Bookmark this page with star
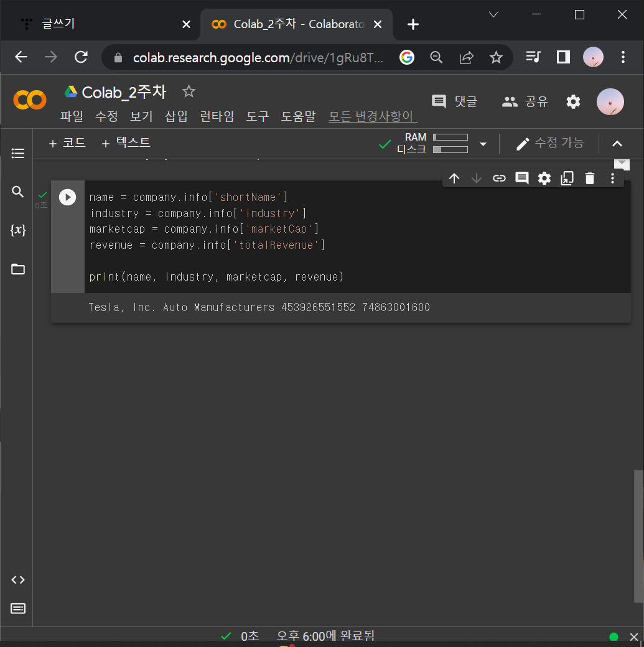 496,57
